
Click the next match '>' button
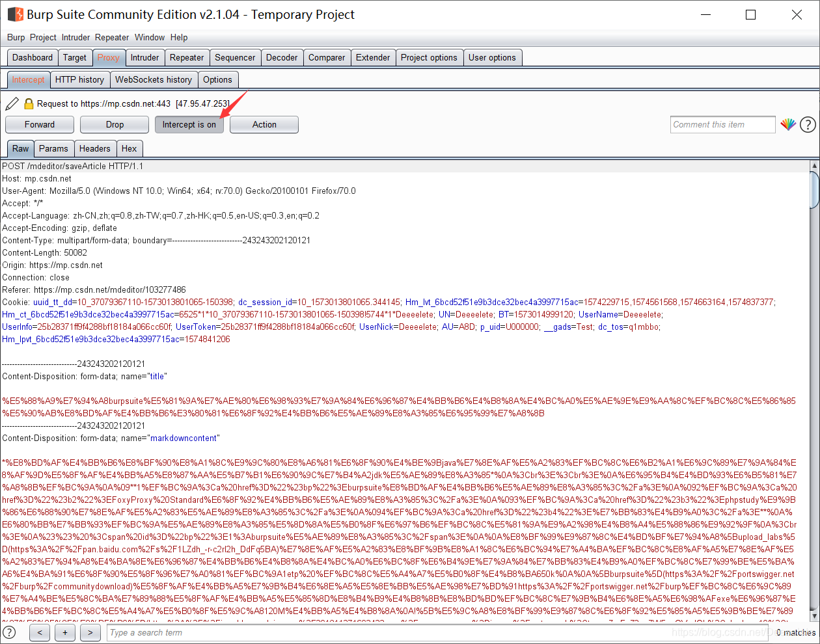(x=90, y=632)
